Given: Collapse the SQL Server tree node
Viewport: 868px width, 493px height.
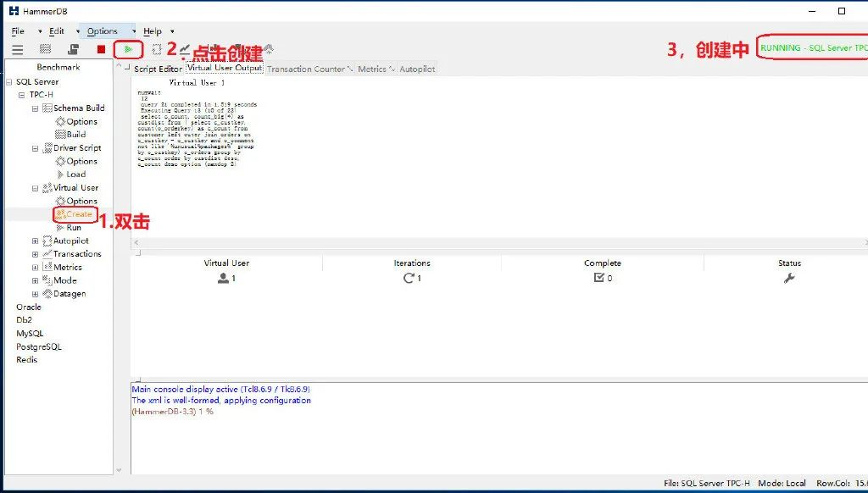Looking at the screenshot, I should (8, 82).
